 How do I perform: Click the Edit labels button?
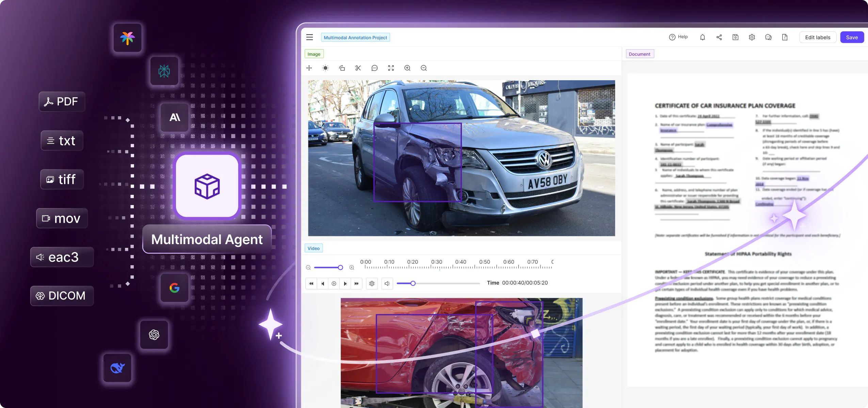click(817, 37)
